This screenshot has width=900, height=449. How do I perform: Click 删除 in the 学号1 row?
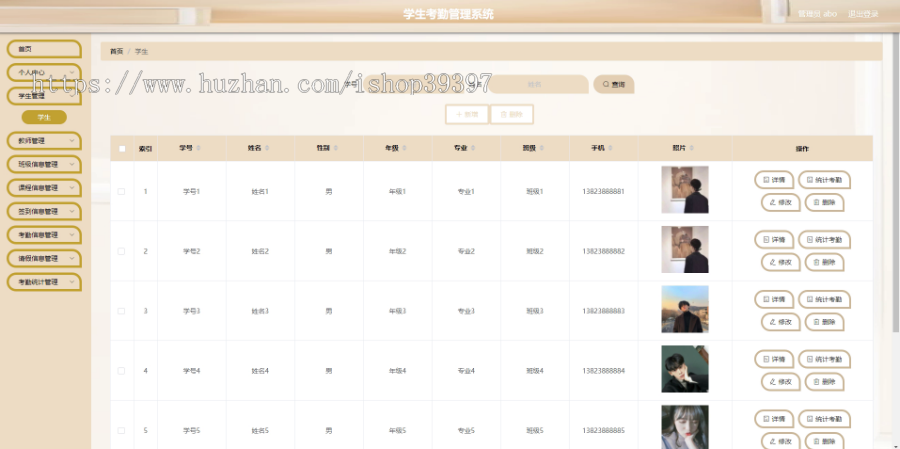[824, 202]
